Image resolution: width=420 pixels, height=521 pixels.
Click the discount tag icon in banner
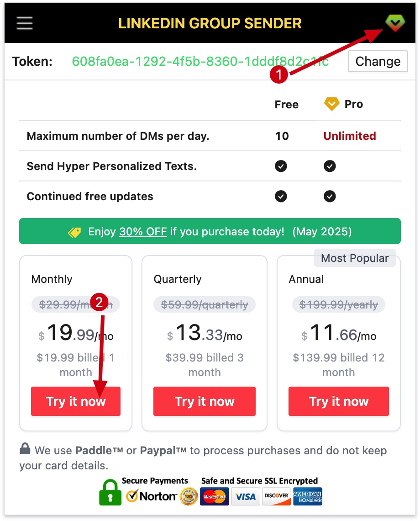pos(75,232)
